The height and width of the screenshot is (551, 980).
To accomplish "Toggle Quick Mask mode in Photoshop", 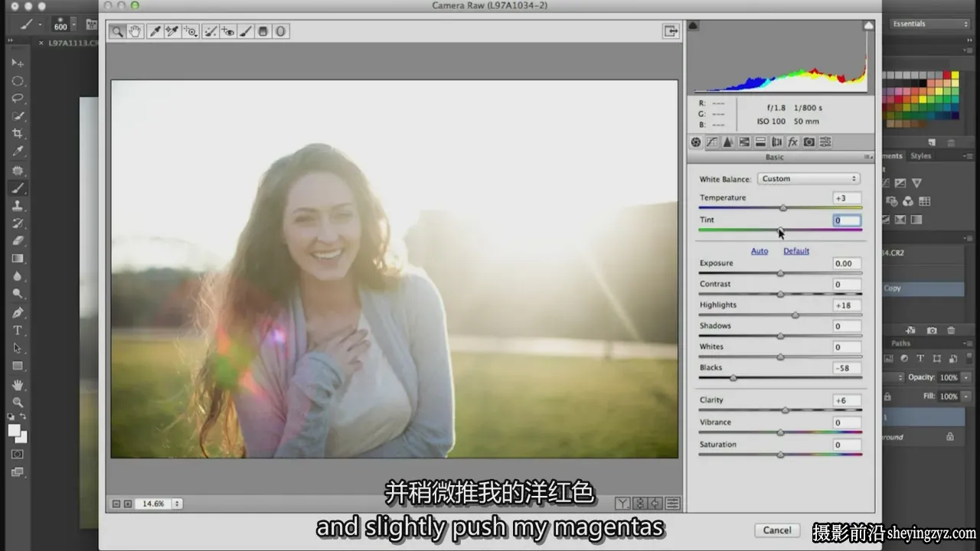I will (x=17, y=454).
